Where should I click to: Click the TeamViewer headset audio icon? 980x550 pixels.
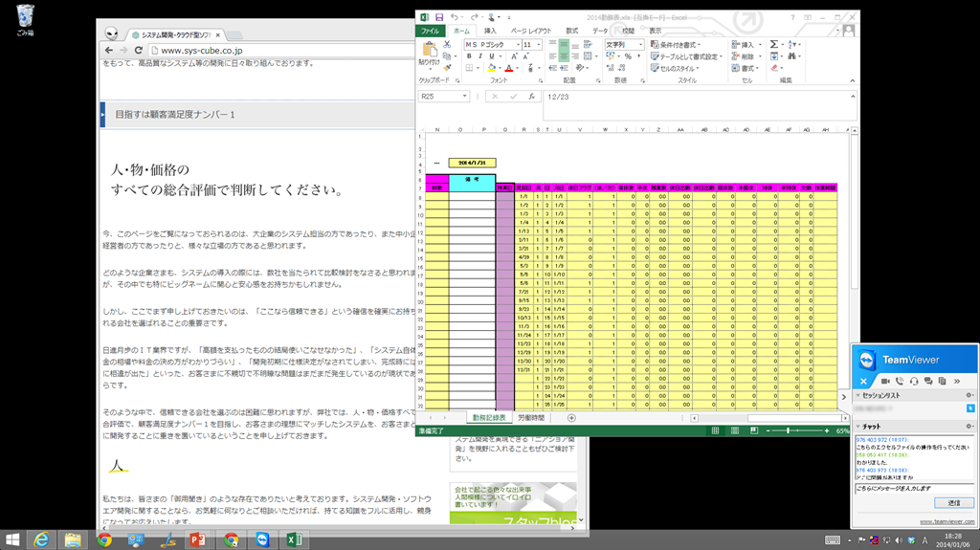point(914,382)
